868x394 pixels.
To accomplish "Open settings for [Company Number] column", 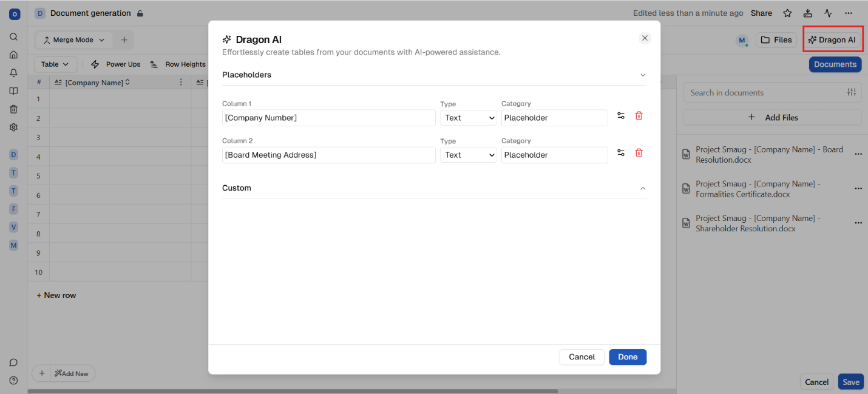I will coord(621,115).
